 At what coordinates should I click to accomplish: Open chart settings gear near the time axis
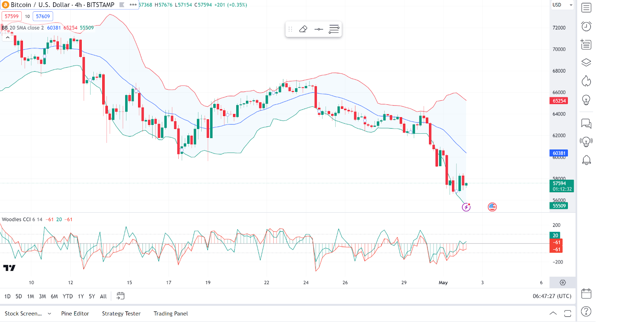(x=563, y=283)
